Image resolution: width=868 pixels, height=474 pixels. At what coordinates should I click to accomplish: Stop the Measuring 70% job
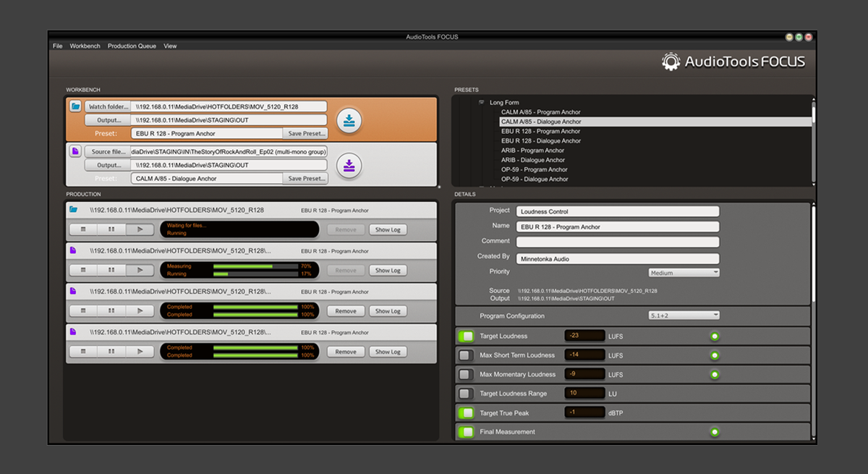point(83,270)
